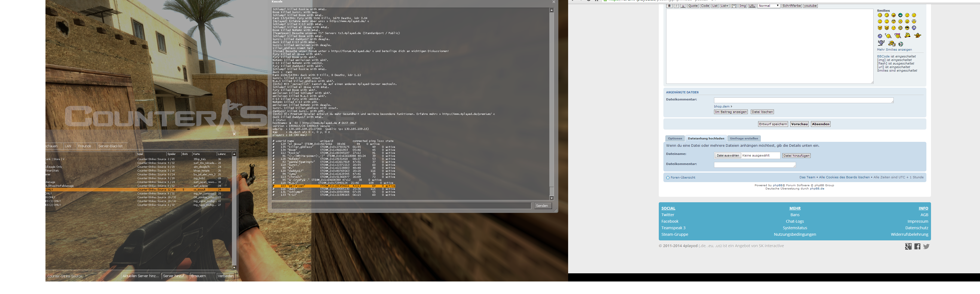The image size is (980, 294).
Task: Insert the broom-riding smiley
Action: click(908, 35)
